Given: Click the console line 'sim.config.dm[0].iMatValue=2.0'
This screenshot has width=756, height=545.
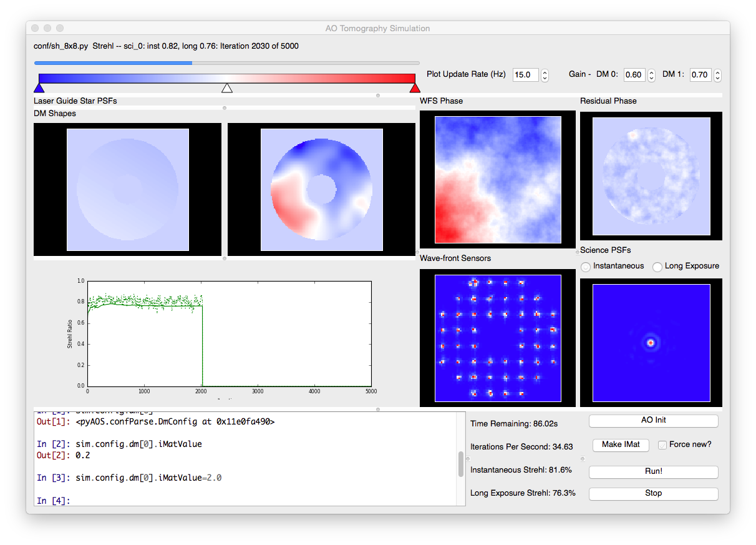Looking at the screenshot, I should click(148, 478).
